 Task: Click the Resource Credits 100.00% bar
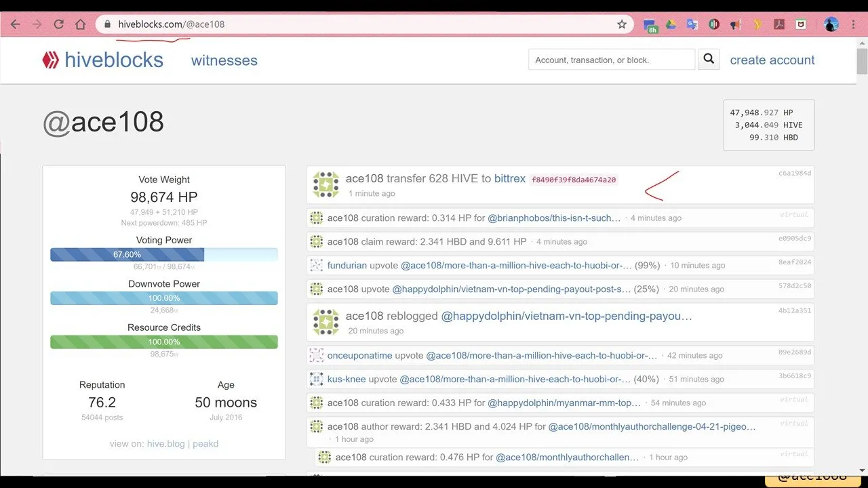[164, 342]
